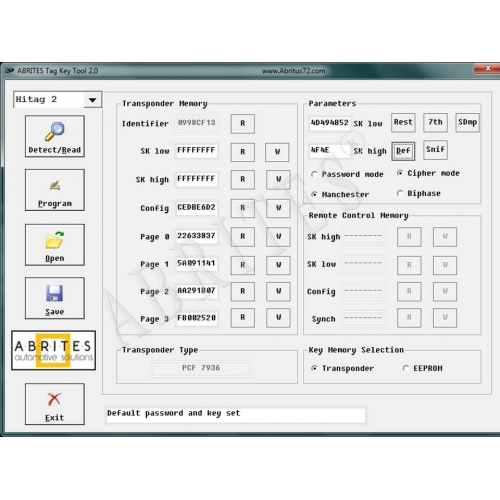Click the Detect/Read magnifier button

[55, 136]
